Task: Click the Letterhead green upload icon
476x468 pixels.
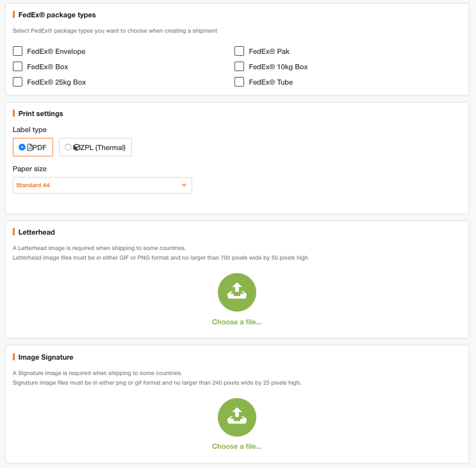Action: click(237, 292)
